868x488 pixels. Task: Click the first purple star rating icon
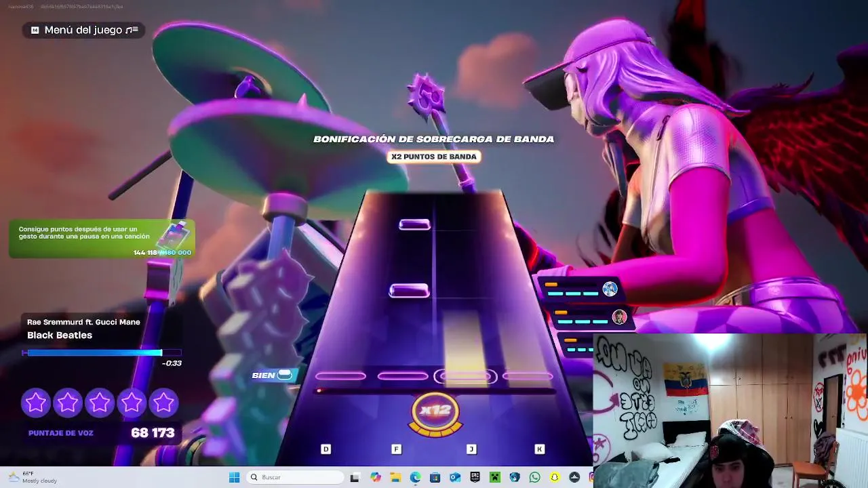pyautogui.click(x=36, y=403)
